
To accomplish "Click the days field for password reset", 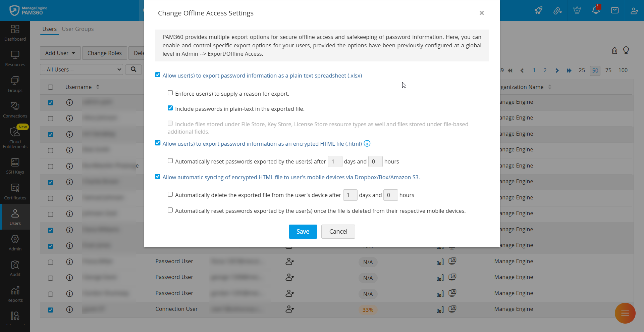I will pos(334,161).
